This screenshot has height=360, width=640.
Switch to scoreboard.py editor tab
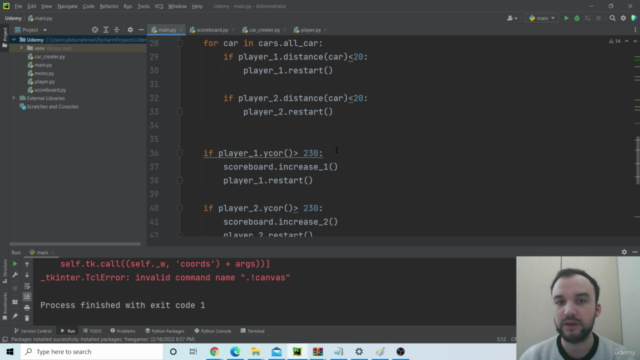click(212, 30)
